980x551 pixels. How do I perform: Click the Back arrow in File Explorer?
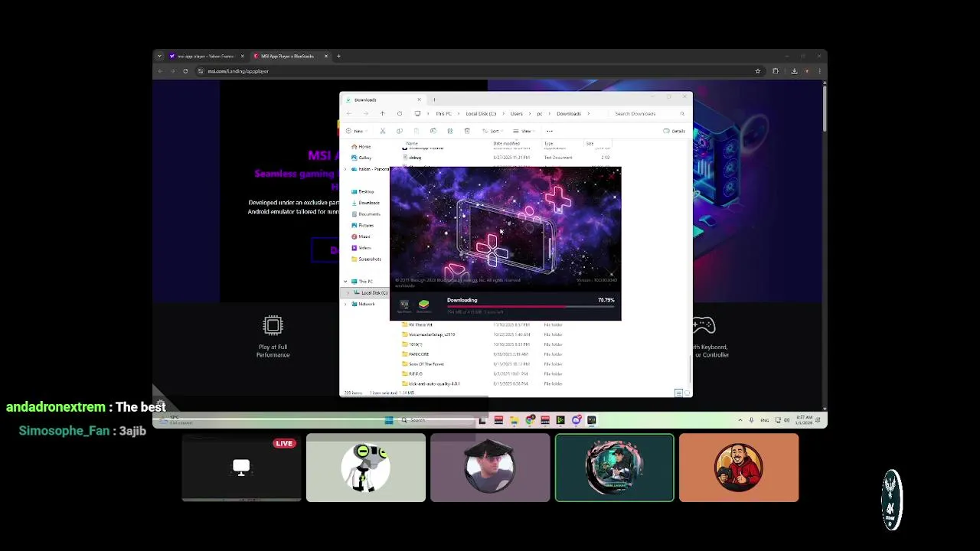tap(349, 113)
